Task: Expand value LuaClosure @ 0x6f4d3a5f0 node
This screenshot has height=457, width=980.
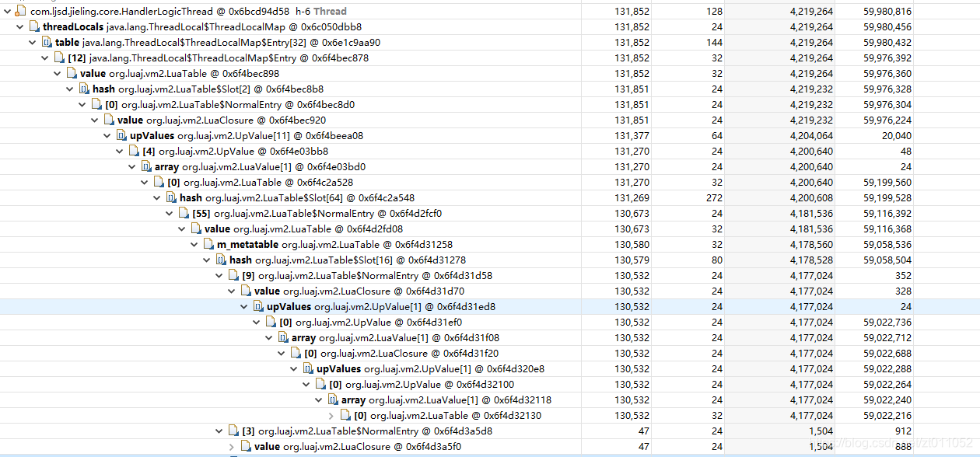Action: click(x=231, y=447)
